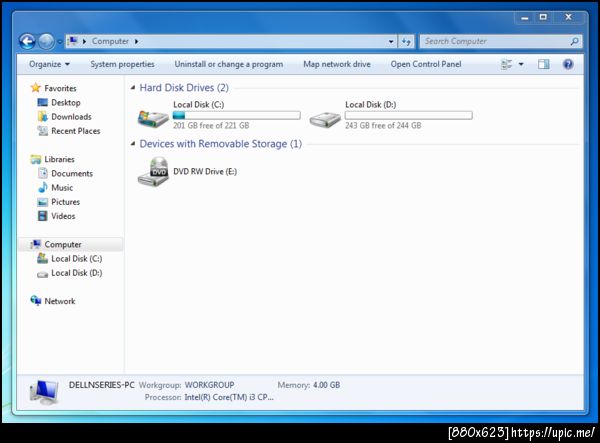The height and width of the screenshot is (443, 600).
Task: Select Network in navigation pane
Action: coord(60,301)
